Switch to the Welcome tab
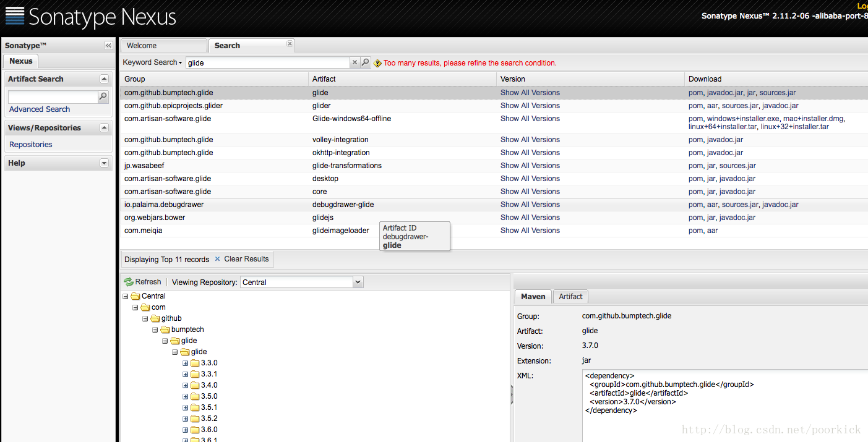Viewport: 868px width, 442px height. [163, 46]
